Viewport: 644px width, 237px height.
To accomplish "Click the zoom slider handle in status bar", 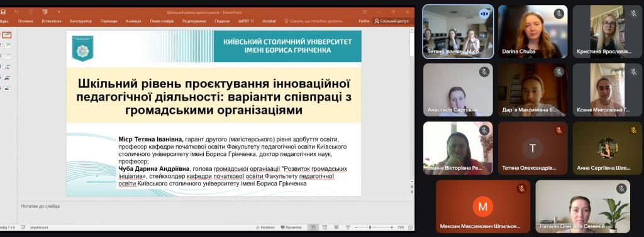I will tap(370, 227).
